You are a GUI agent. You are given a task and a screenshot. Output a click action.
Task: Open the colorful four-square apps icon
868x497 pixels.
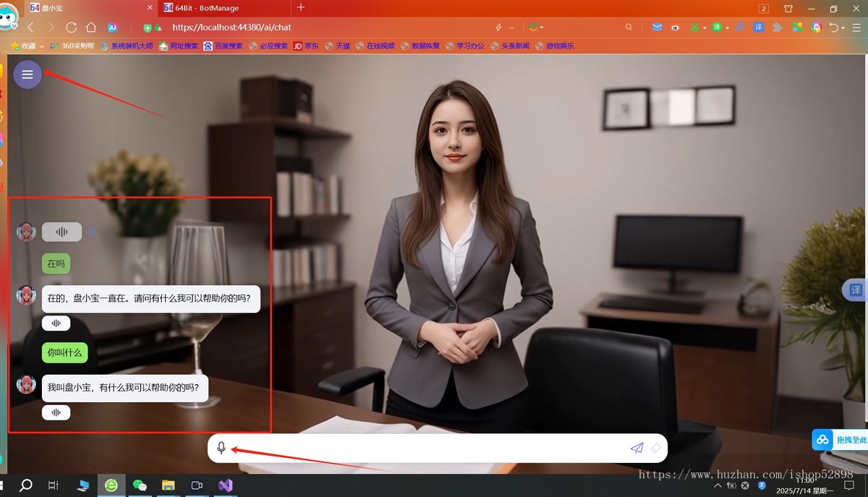click(x=797, y=27)
